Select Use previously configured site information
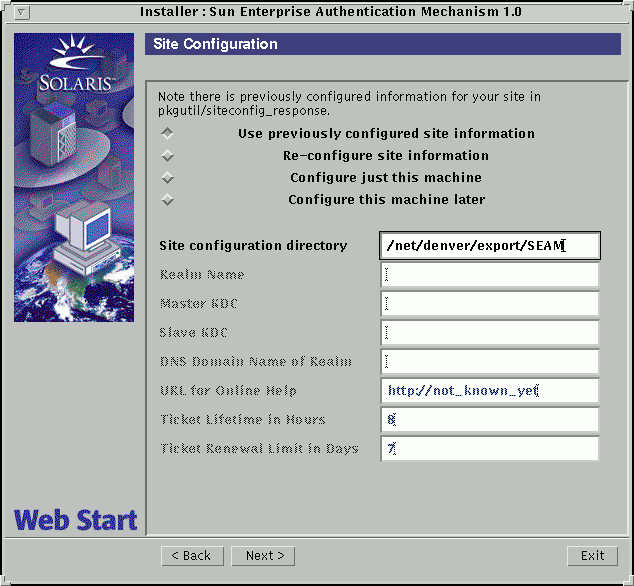This screenshot has height=586, width=634. pos(167,133)
